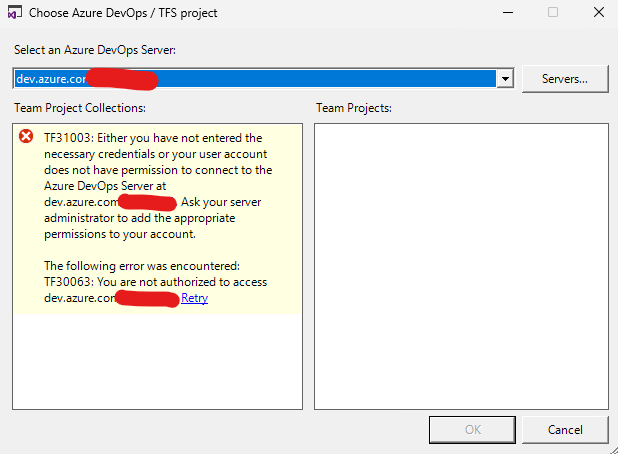Click 'The following error was encountered:' text
The width and height of the screenshot is (618, 454).
142,266
